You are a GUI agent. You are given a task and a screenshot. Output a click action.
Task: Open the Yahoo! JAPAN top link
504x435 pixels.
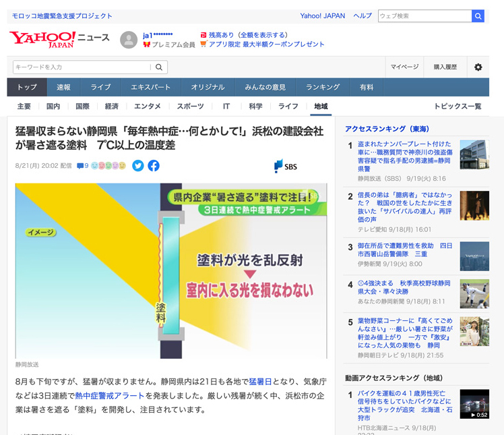click(x=322, y=16)
